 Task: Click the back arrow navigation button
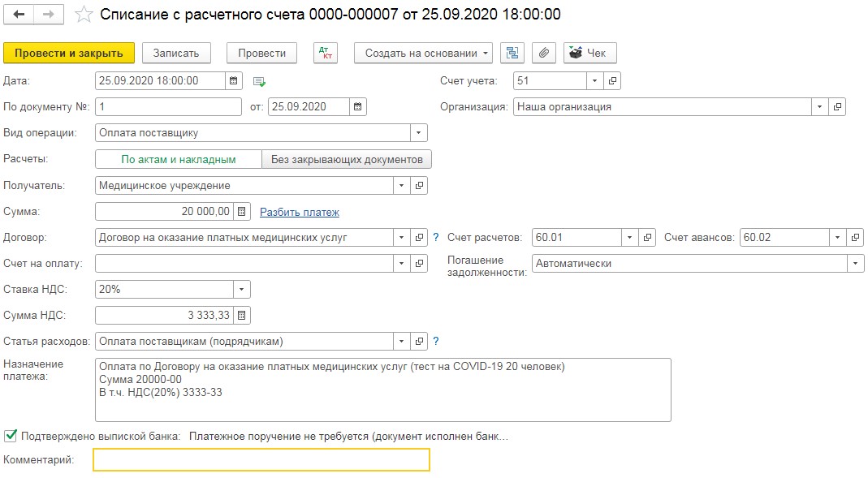[19, 15]
